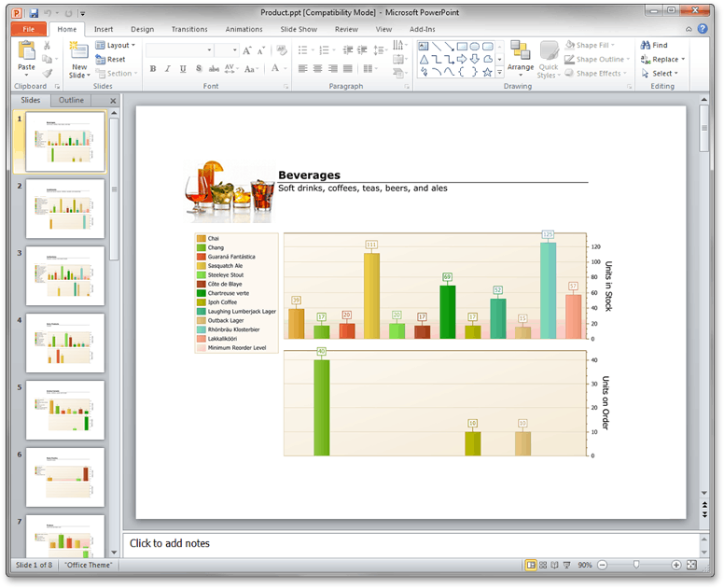Switch to Normal view button

pos(531,565)
